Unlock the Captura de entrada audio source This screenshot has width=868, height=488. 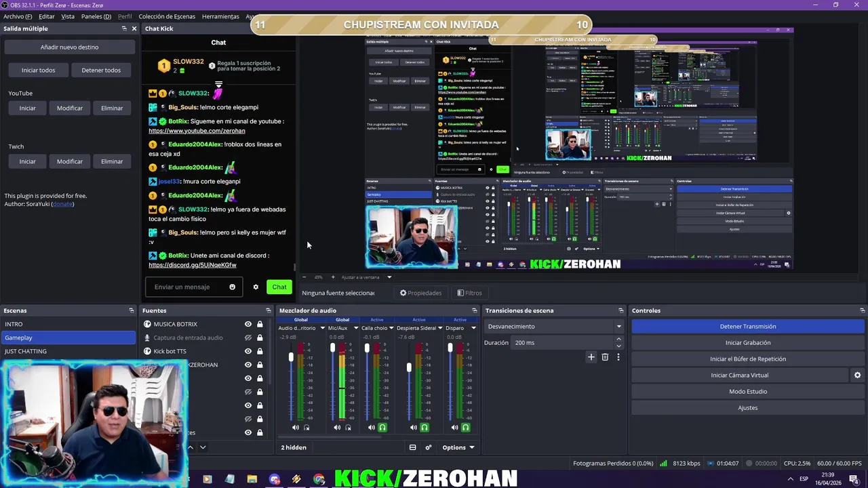pyautogui.click(x=260, y=338)
